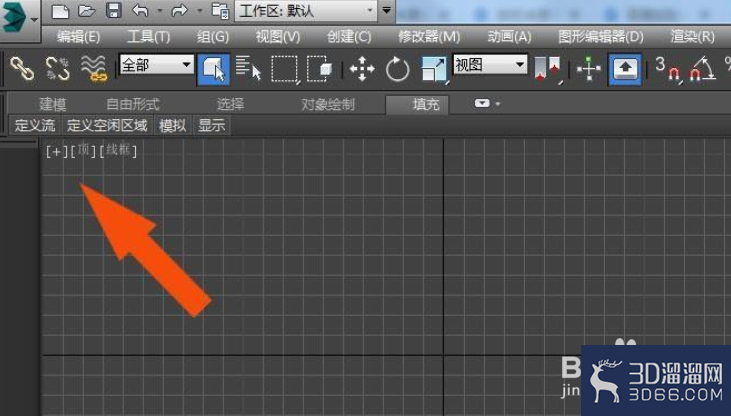731x416 pixels.
Task: Open the 组(G) menu
Action: pyautogui.click(x=213, y=37)
